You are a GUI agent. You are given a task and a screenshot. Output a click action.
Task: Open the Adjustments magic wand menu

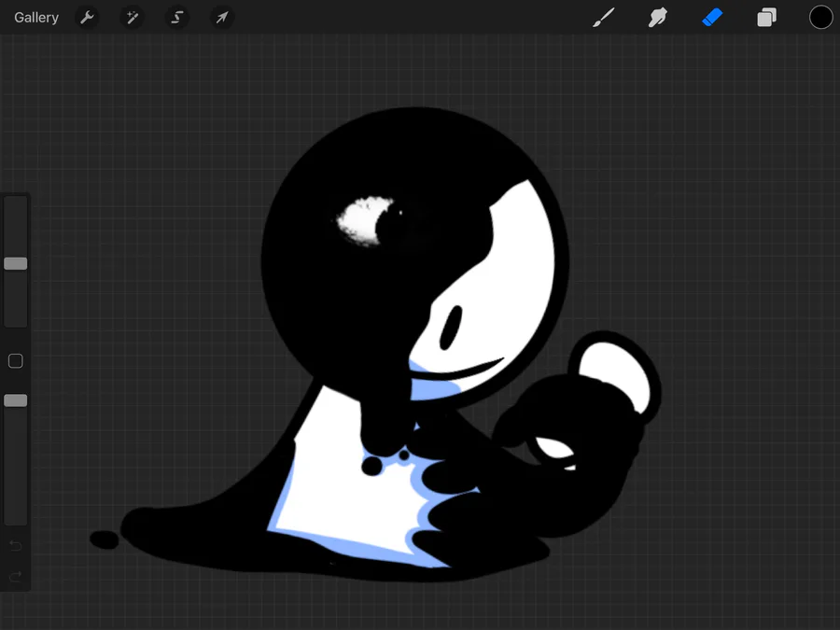pos(133,18)
